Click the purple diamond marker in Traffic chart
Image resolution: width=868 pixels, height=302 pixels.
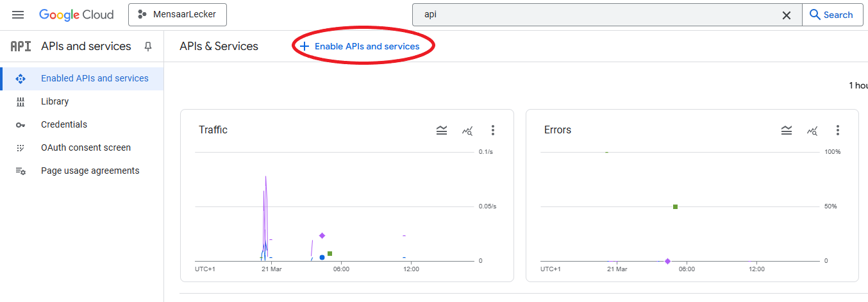click(x=322, y=235)
